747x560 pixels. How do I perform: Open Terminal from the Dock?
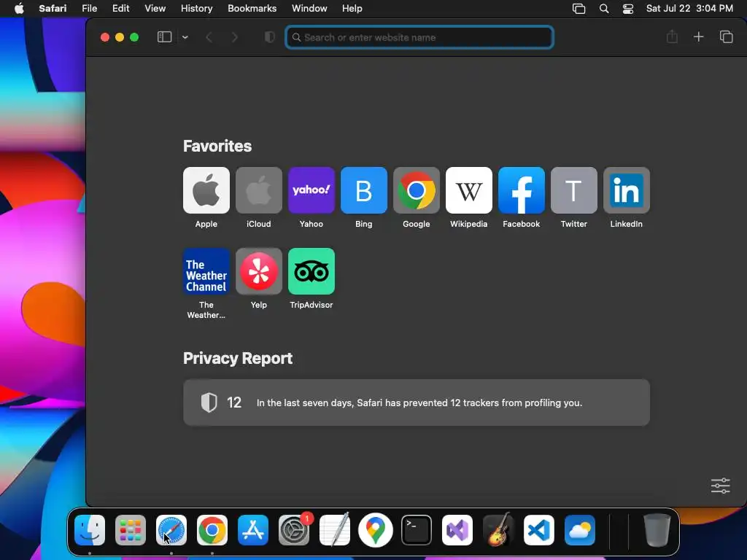(417, 530)
